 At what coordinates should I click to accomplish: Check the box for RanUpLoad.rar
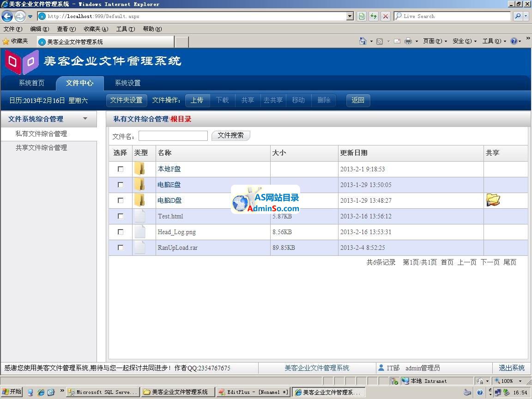[121, 248]
